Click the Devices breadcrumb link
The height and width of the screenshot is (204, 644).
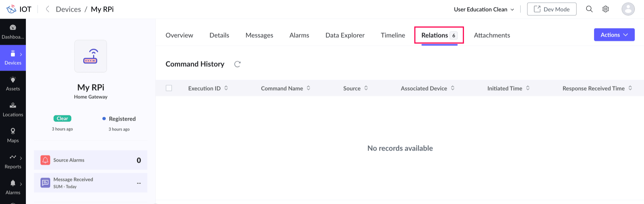tap(68, 9)
